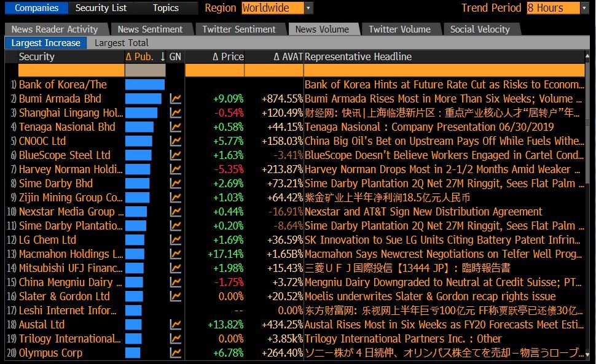Click the sort arrow next to Δ Pub.
Image resolution: width=596 pixels, height=364 pixels.
(162, 56)
